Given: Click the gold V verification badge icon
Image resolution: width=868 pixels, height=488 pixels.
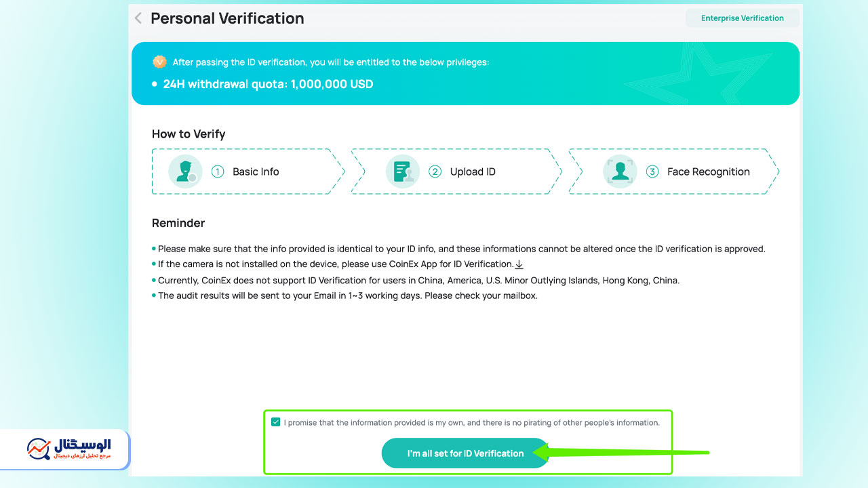Looking at the screenshot, I should coord(159,62).
